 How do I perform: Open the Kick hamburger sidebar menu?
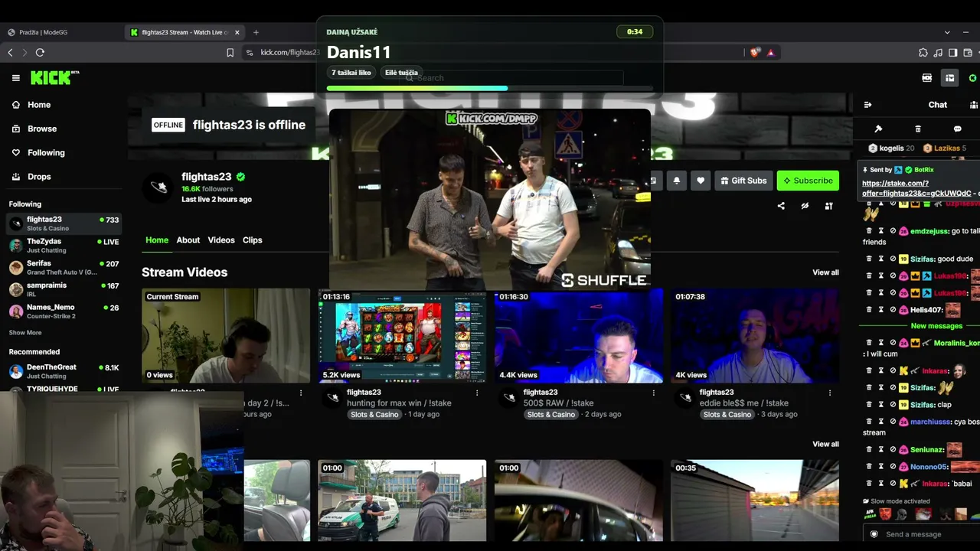(x=15, y=77)
